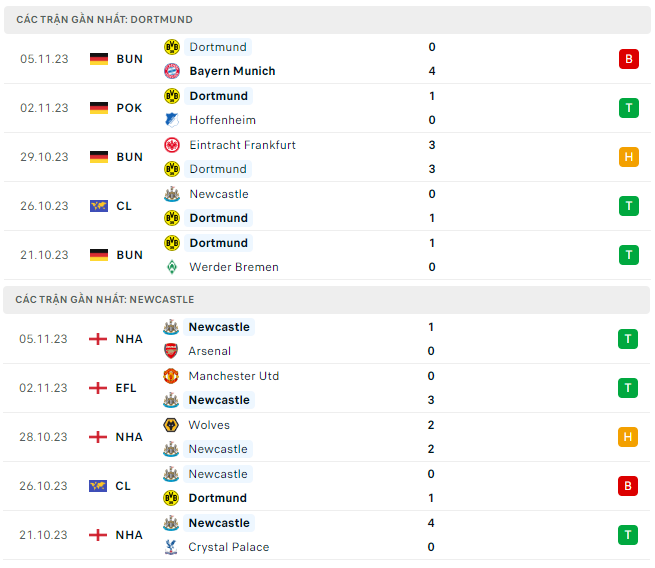This screenshot has height=568, width=655.
Task: Click the Hoffenheim club crest
Action: pyautogui.click(x=171, y=120)
